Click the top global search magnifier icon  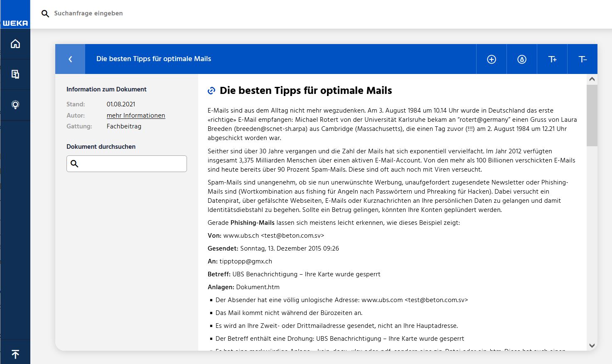click(45, 14)
